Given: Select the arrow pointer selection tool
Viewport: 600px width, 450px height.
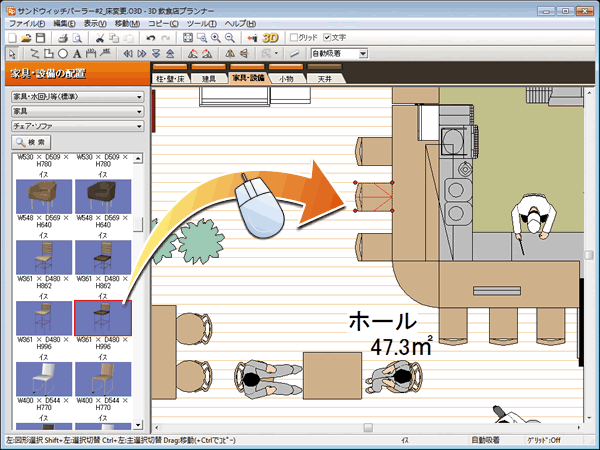Looking at the screenshot, I should 11,53.
